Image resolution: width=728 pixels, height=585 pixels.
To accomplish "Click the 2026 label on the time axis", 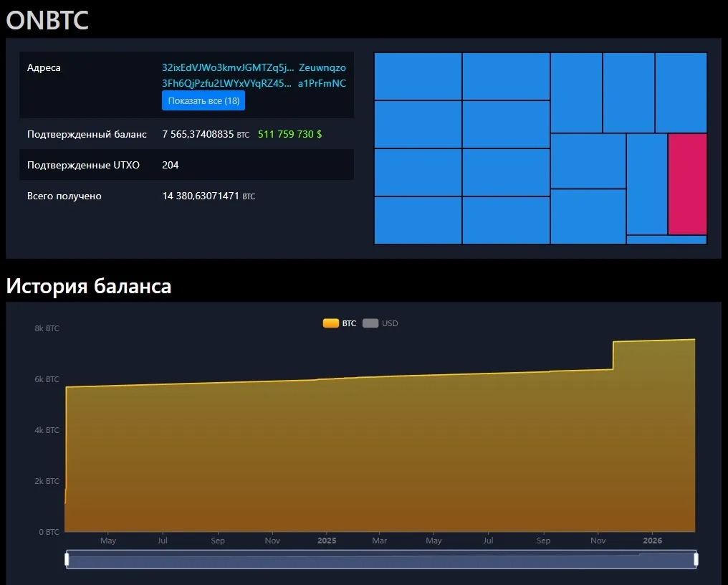I will 652,541.
